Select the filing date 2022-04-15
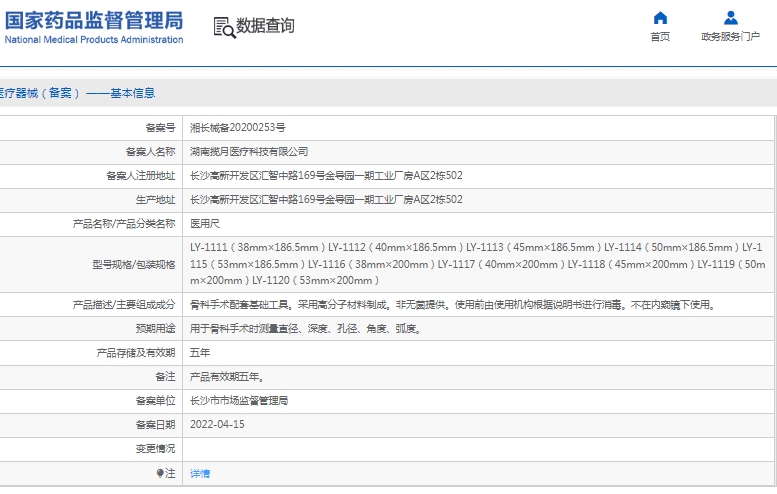777x494 pixels. 217,425
